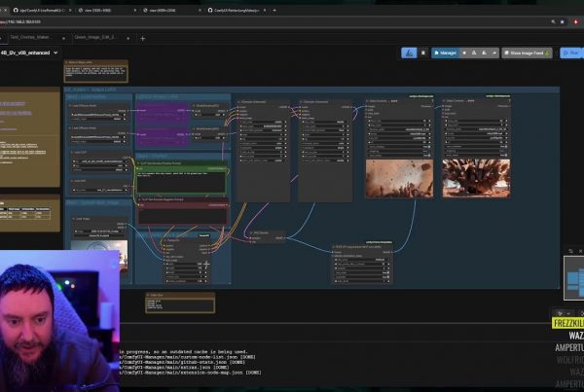Add a new workflow tab with the plus icon
584x392 pixels.
[x=142, y=38]
